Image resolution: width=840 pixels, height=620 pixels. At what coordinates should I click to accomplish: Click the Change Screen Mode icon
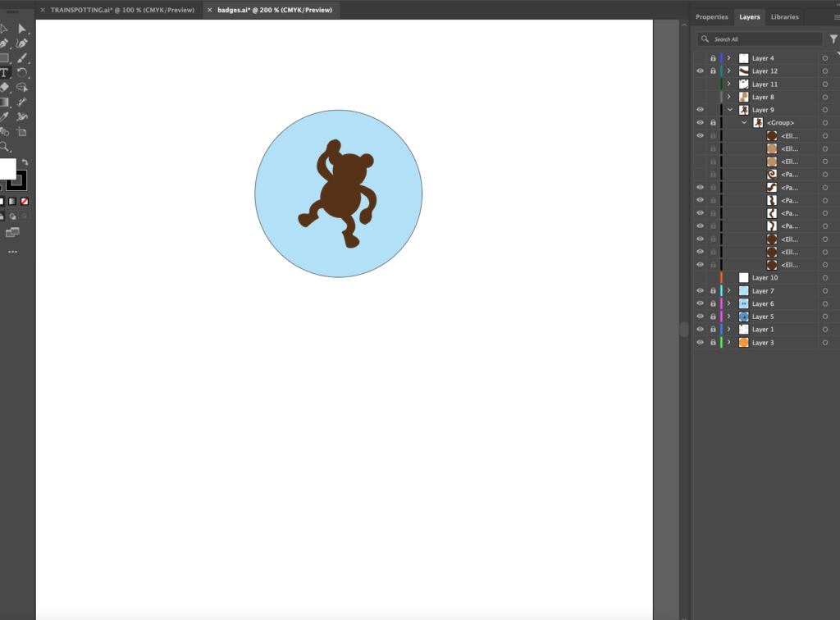coord(12,232)
